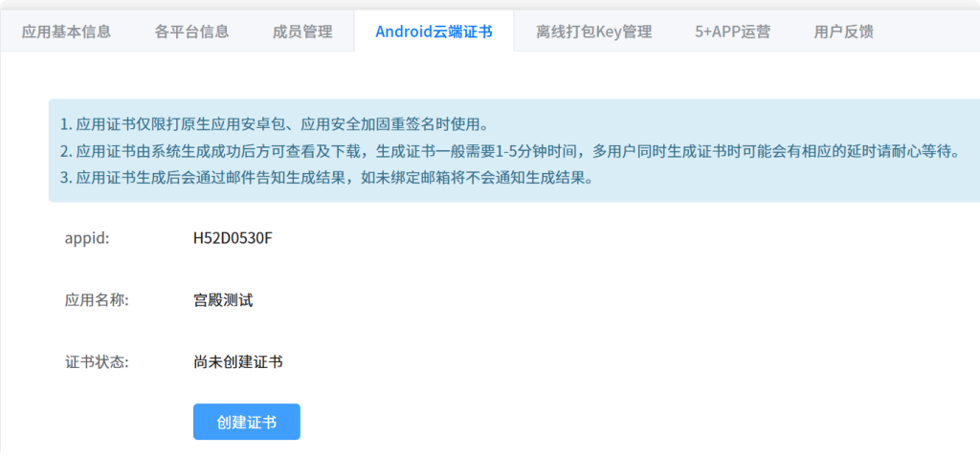Go to the 成员管理 tab

tap(302, 32)
